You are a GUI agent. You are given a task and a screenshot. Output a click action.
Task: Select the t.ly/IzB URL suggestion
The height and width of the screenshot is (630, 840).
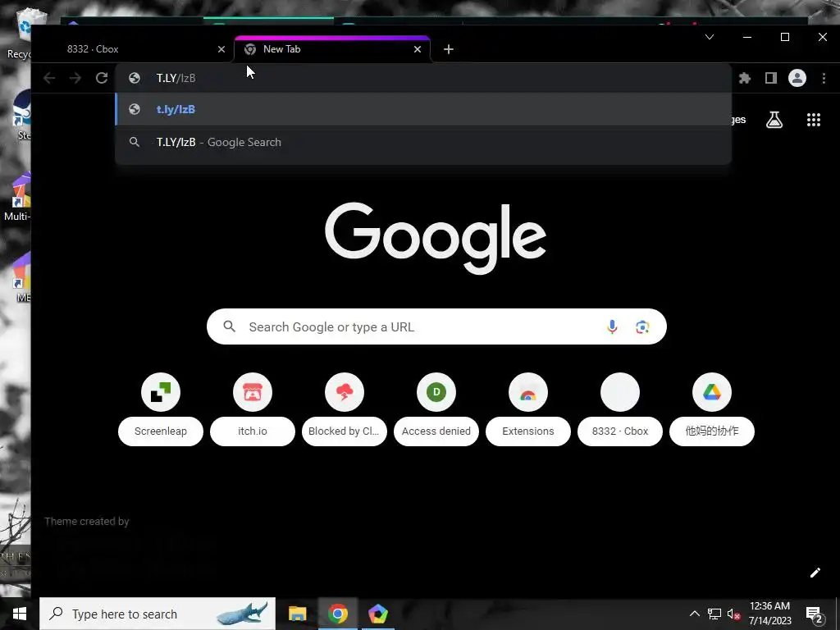pos(423,109)
